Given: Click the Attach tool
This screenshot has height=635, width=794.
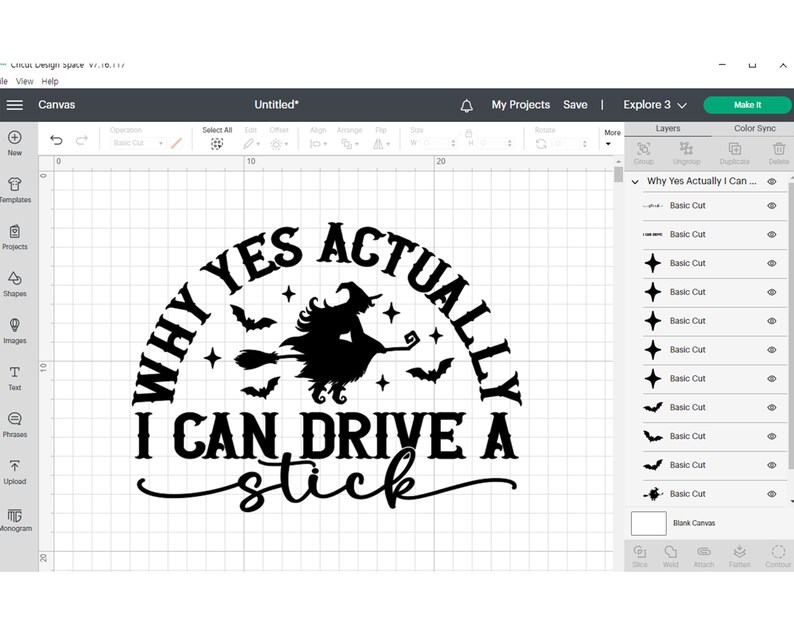Looking at the screenshot, I should [704, 556].
